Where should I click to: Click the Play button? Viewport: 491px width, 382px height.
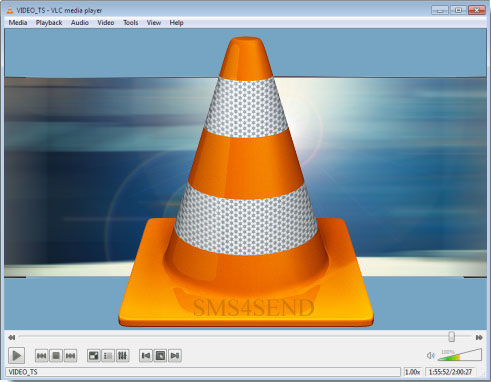pos(16,355)
